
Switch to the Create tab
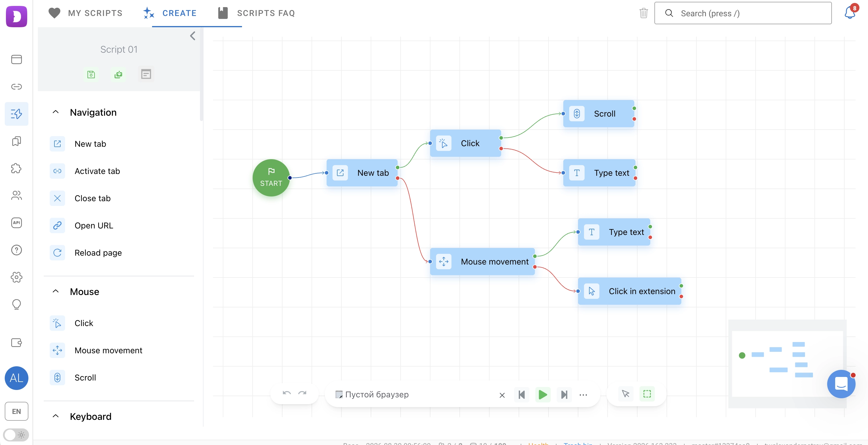(x=170, y=13)
